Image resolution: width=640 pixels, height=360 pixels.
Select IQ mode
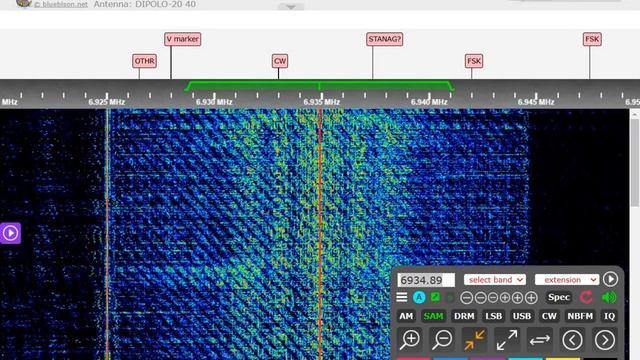(609, 316)
